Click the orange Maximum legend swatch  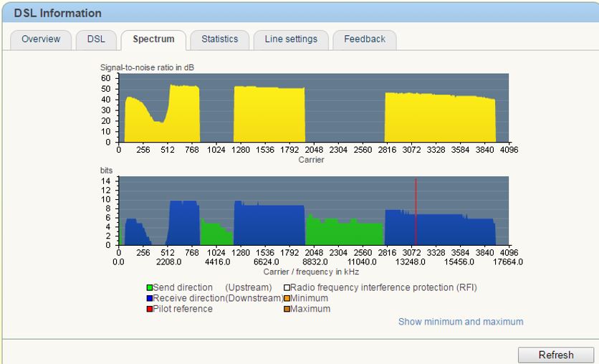tap(287, 310)
